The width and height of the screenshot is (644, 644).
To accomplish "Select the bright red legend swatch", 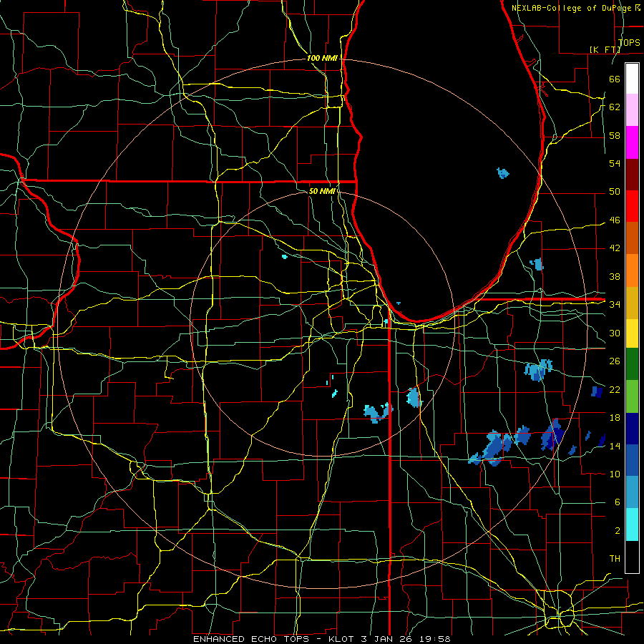I will 632,206.
